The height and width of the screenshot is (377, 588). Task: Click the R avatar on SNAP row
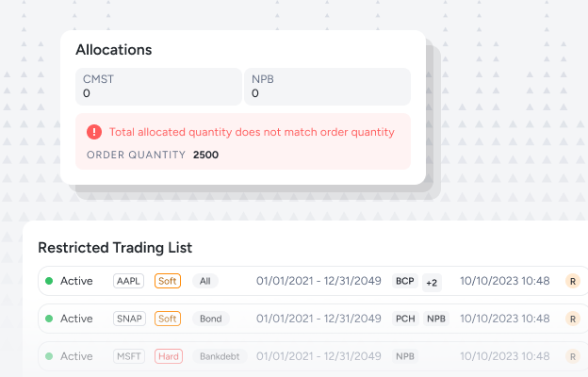[x=573, y=319]
